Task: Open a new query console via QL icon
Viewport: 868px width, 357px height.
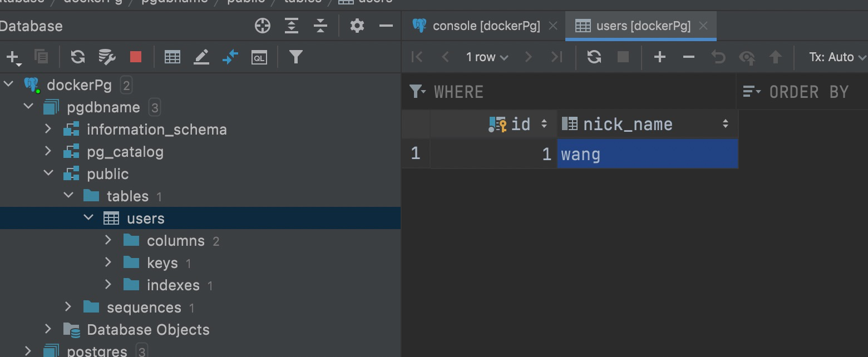Action: (259, 56)
